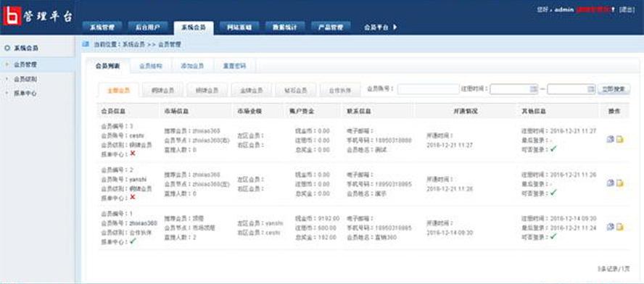Open the calendar picker for the end date
Screen dimensions: 644x284
[591, 89]
